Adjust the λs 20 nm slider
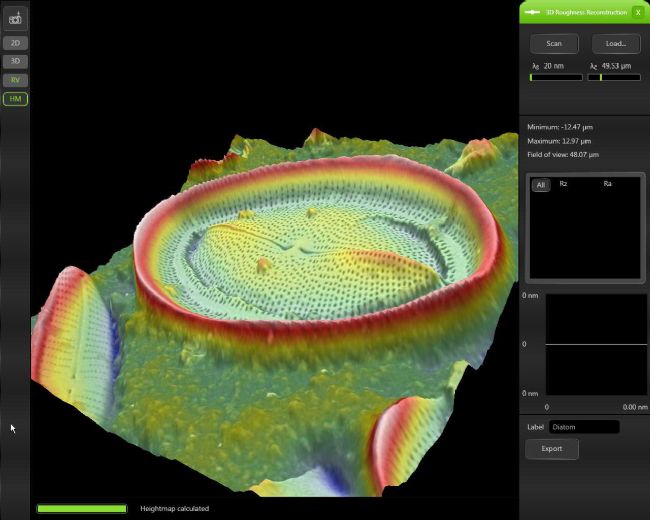Screen dimensions: 650x520 pyautogui.click(x=555, y=77)
